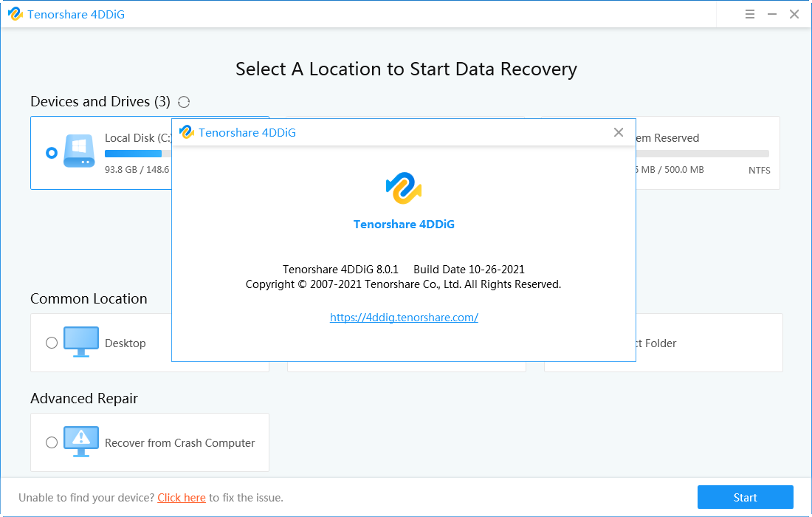
Task: Open the 4ddig.tenorshare.com link
Action: (x=404, y=318)
